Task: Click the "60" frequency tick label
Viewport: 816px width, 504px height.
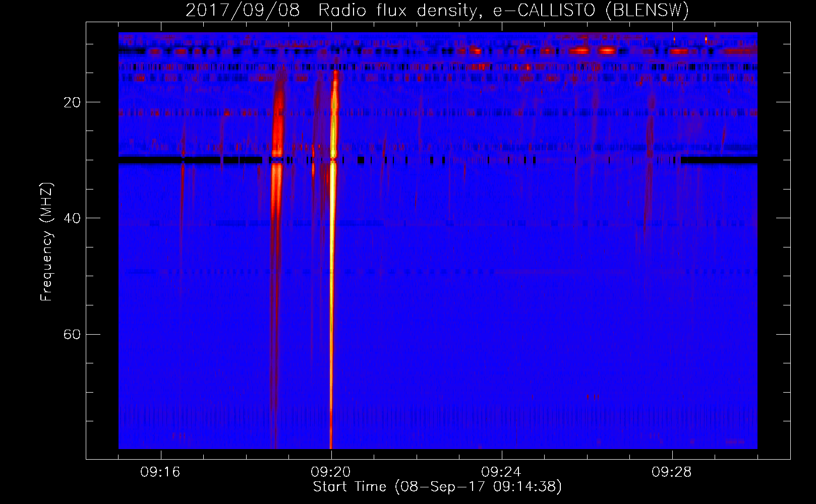Action: click(x=72, y=334)
